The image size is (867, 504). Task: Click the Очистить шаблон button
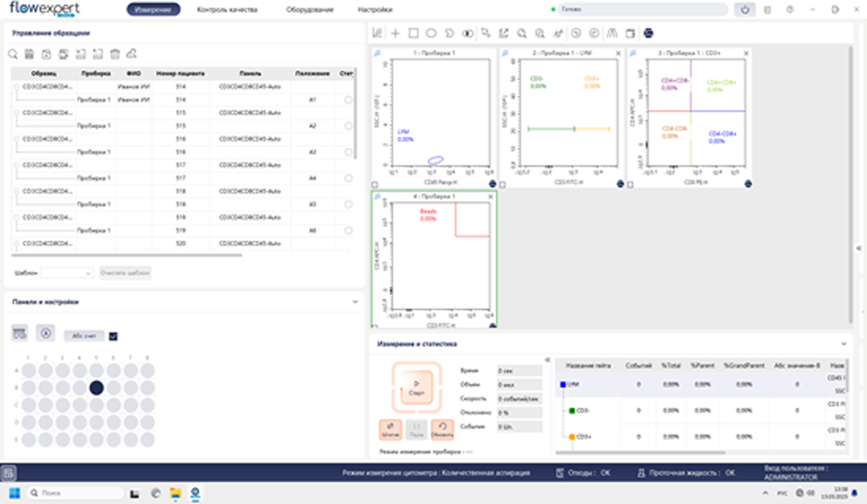pyautogui.click(x=125, y=273)
